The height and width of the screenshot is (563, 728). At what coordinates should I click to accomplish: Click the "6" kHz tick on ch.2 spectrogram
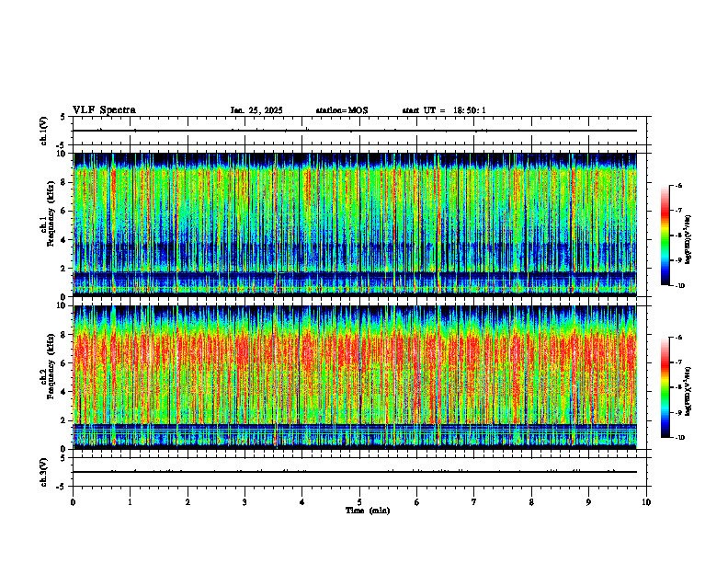pyautogui.click(x=64, y=363)
